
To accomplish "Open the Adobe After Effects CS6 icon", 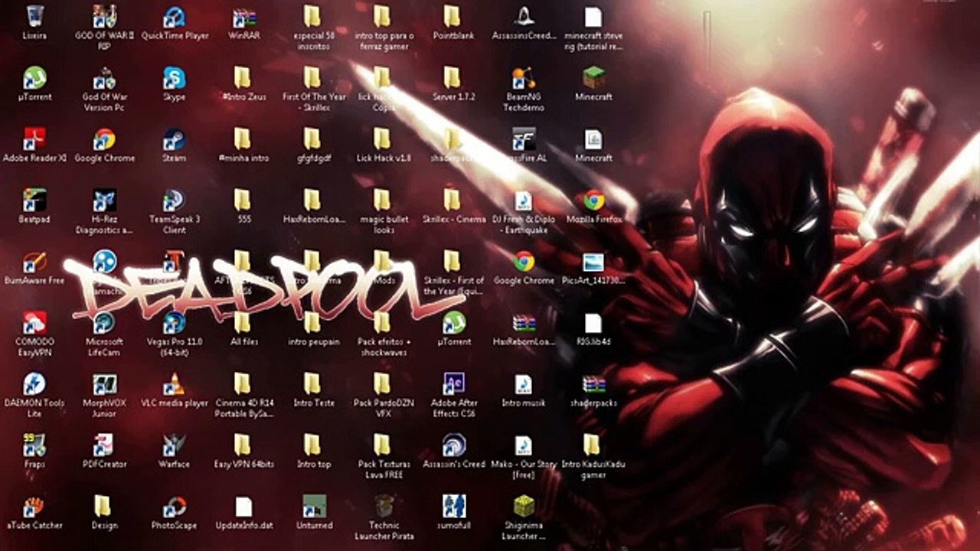I will tap(454, 384).
